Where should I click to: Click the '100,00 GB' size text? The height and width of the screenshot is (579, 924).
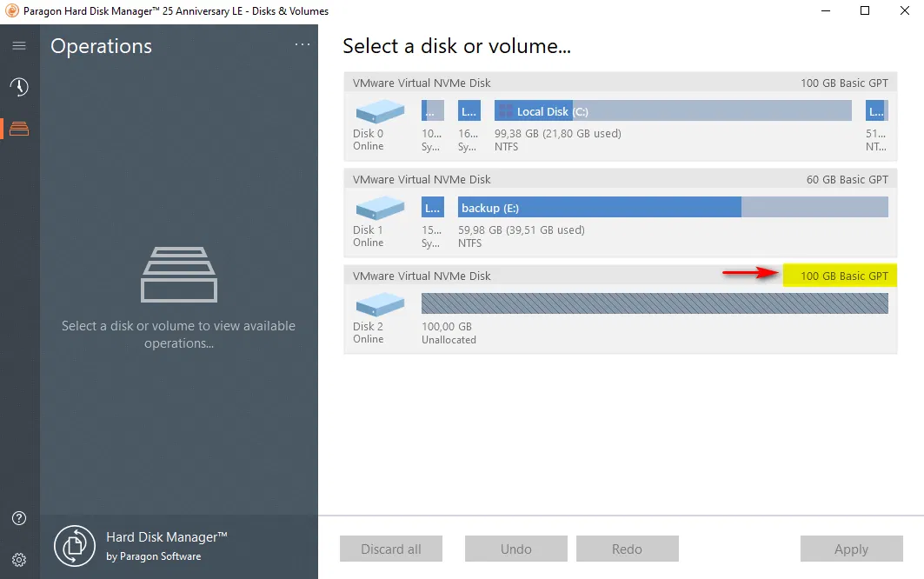pyautogui.click(x=447, y=326)
